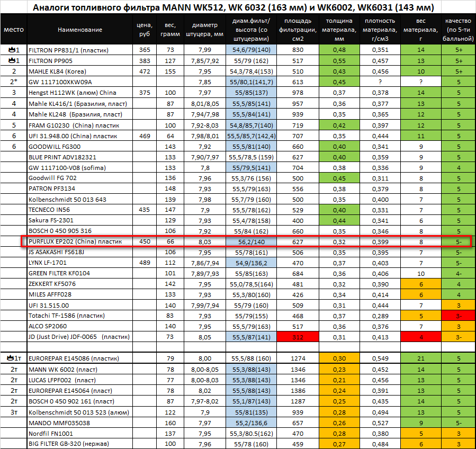Select the cell 'FILTRON PP831/1 (пластик)'
The width and height of the screenshot is (476, 449).
coord(80,50)
